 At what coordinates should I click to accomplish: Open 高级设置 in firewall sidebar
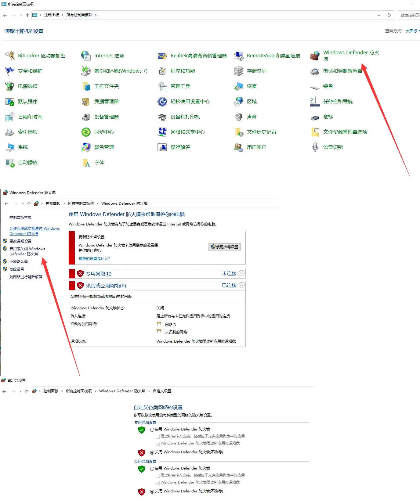(17, 269)
